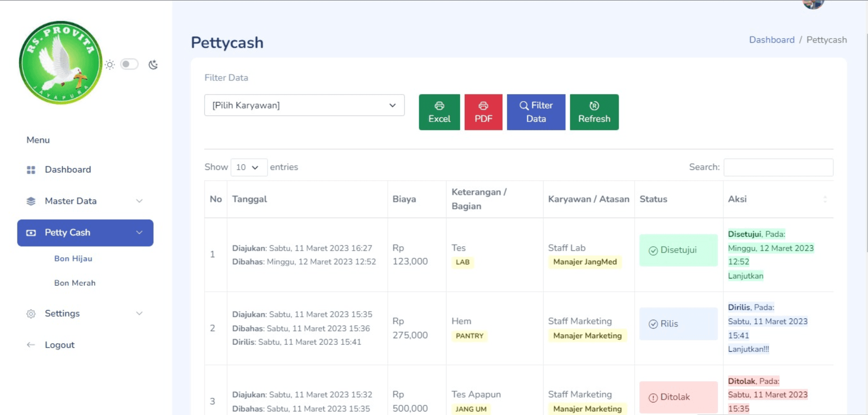868x415 pixels.
Task: Select Logout in the sidebar
Action: [x=60, y=345]
